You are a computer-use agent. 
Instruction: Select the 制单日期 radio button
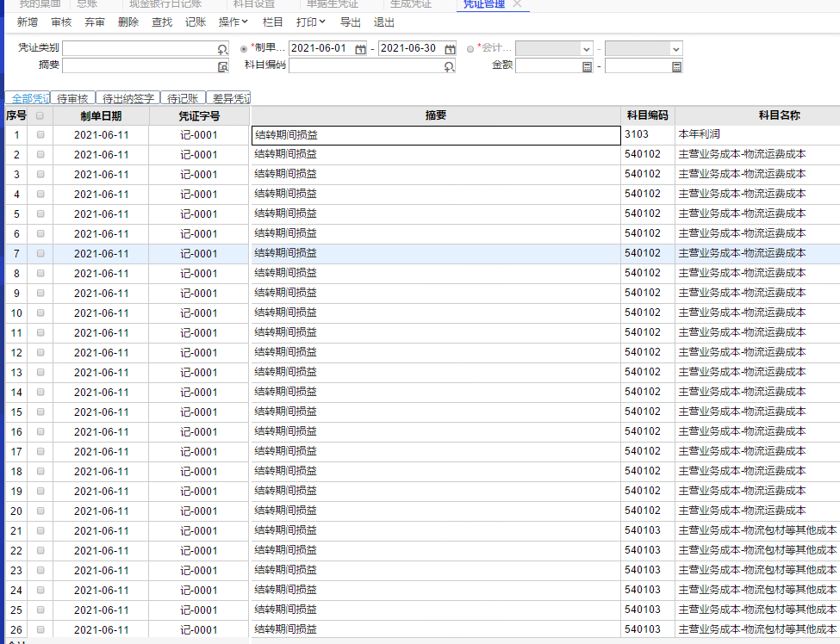244,49
